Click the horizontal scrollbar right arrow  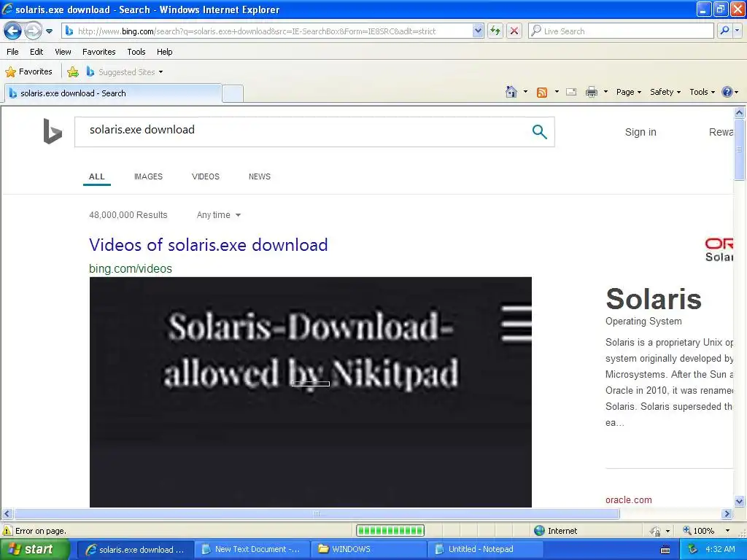[727, 514]
